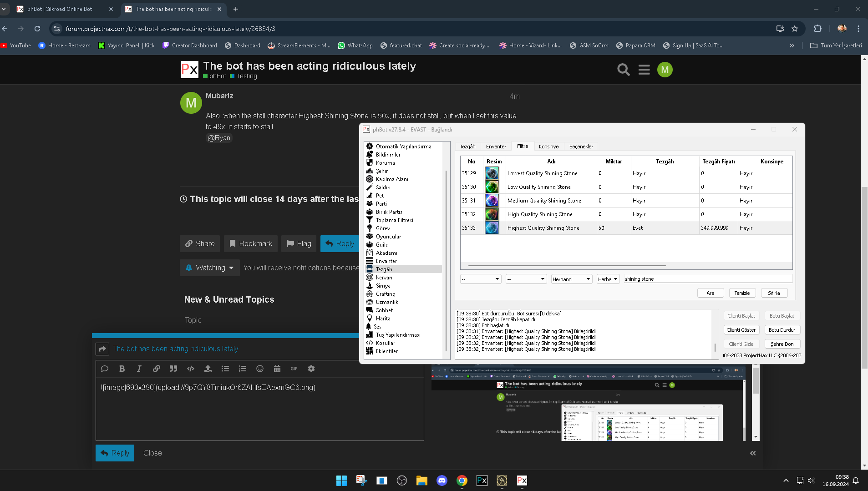Expand the Herhangi dropdown in phBot filter
The image size is (868, 491).
tap(571, 279)
